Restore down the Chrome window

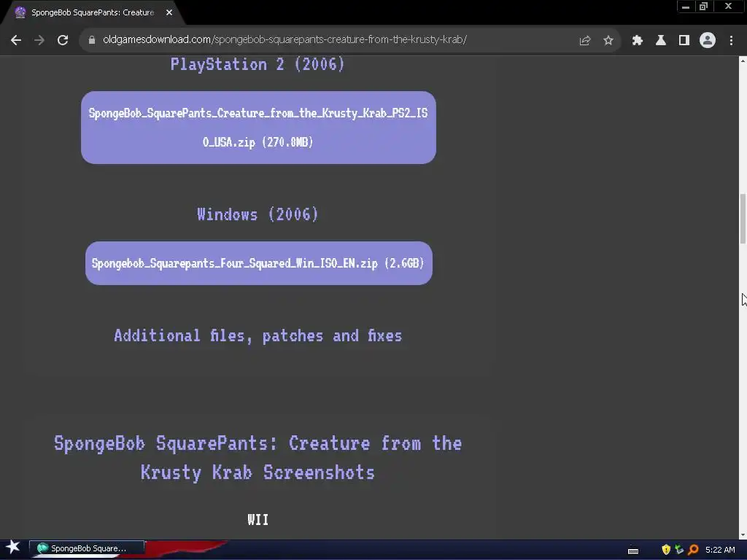coord(704,7)
